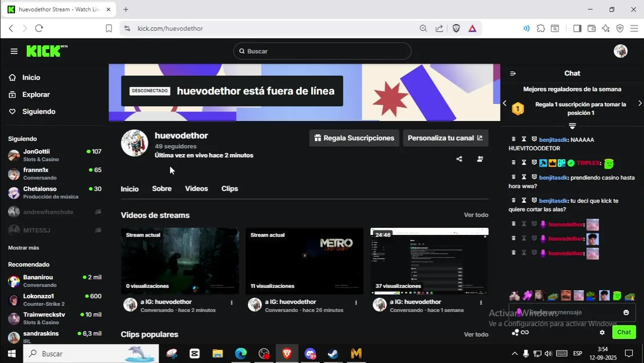
Task: Toggle Brave sidebar panel
Action: [x=577, y=28]
